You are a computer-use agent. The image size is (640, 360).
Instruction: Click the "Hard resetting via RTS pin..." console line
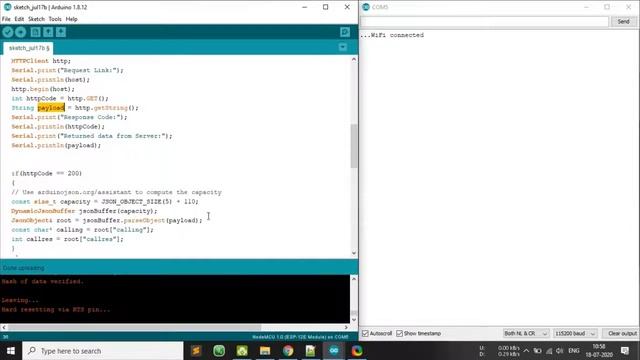[56, 309]
